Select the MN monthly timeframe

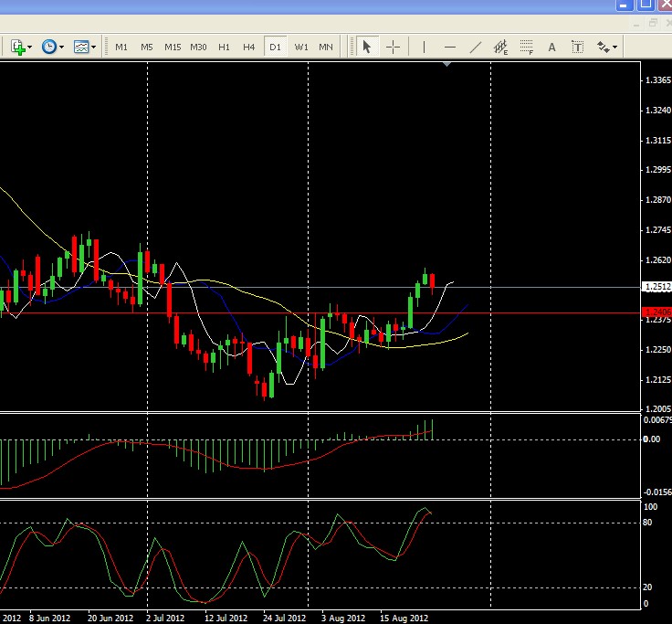point(326,47)
